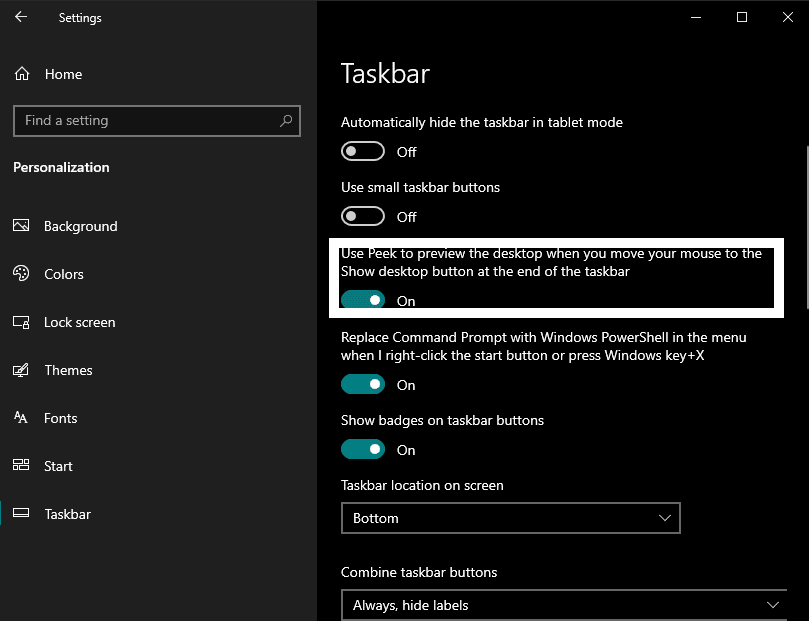
Task: Turn off Replace Command Prompt with PowerShell
Action: click(363, 384)
